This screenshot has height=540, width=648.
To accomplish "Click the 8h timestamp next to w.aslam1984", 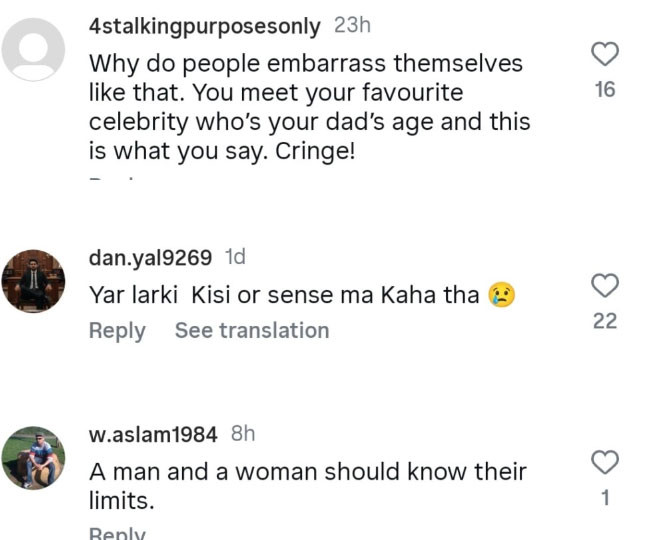I will point(243,434).
